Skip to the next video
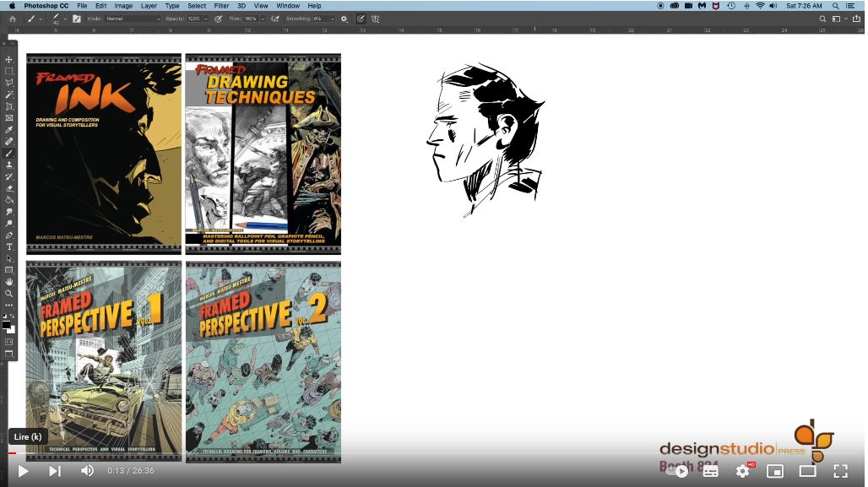 tap(54, 471)
